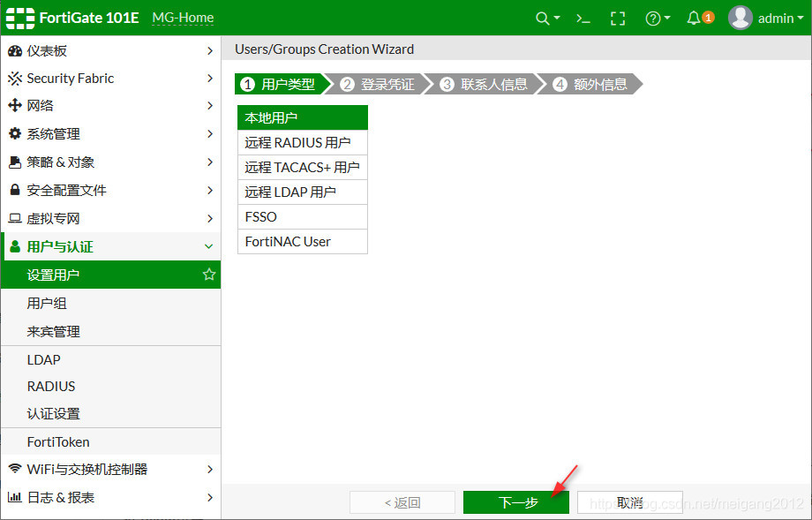The height and width of the screenshot is (520, 812).
Task: Collapse the 用户与认证 section chevron
Action: (x=208, y=246)
